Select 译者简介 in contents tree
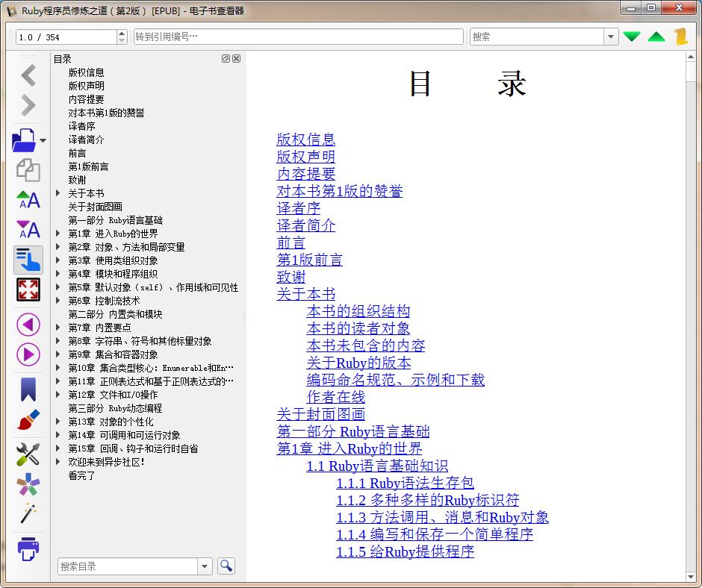702x588 pixels. tap(86, 140)
